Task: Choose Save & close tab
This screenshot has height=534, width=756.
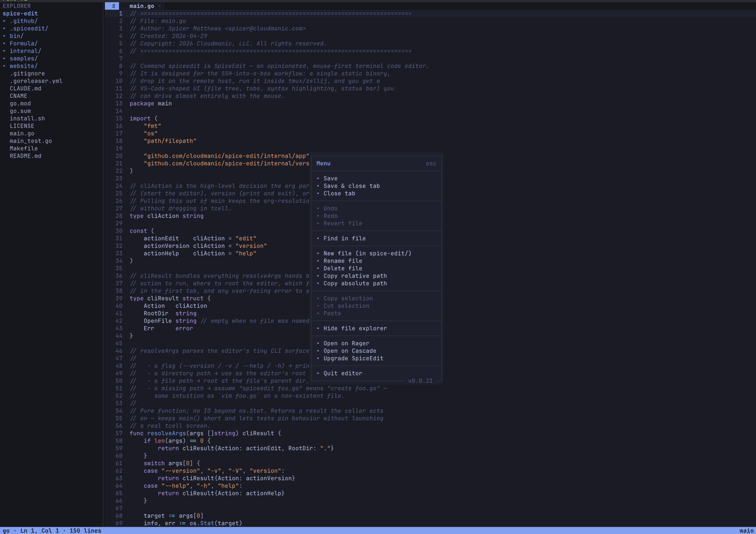Action: pos(352,186)
